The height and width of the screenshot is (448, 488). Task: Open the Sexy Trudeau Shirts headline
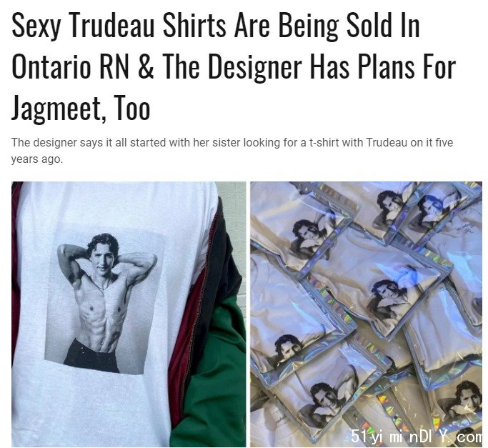(234, 67)
